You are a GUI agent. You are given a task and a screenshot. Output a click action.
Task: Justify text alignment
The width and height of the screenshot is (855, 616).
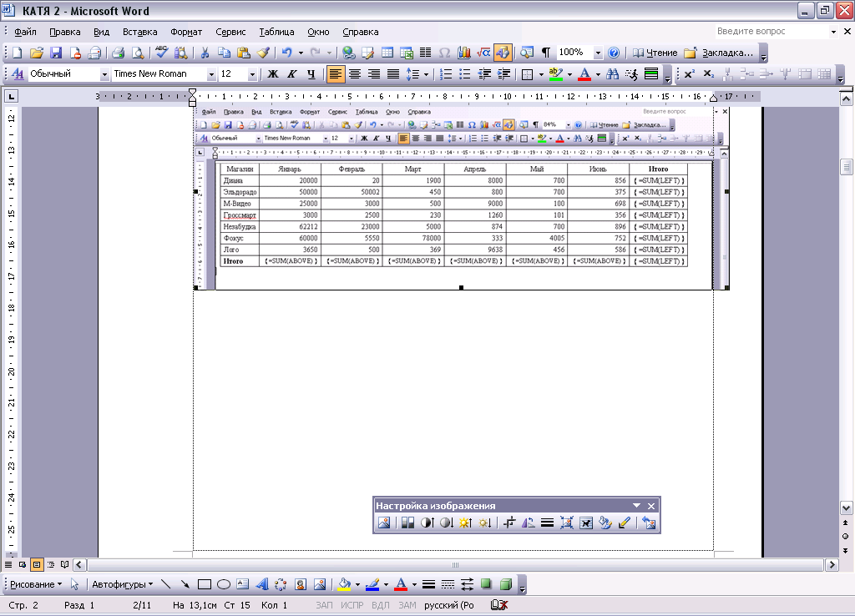point(393,74)
